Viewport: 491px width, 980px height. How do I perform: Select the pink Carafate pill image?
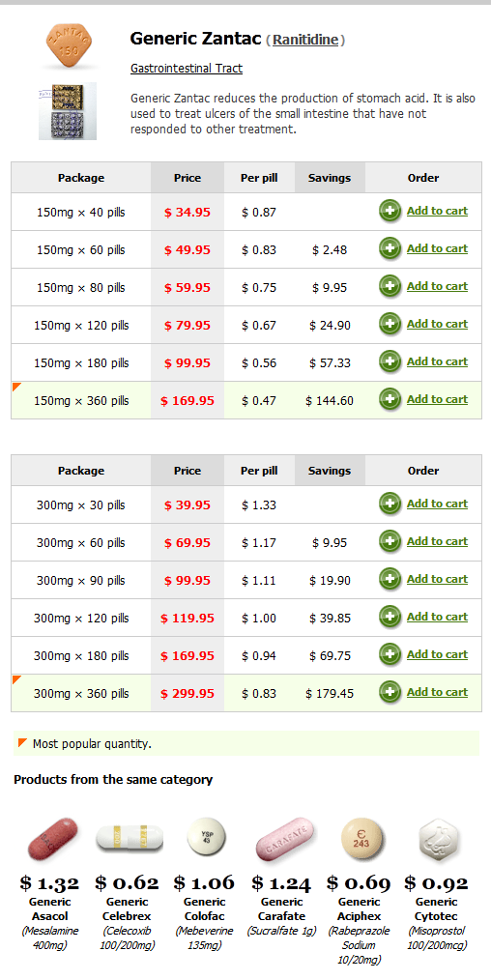pyautogui.click(x=285, y=839)
